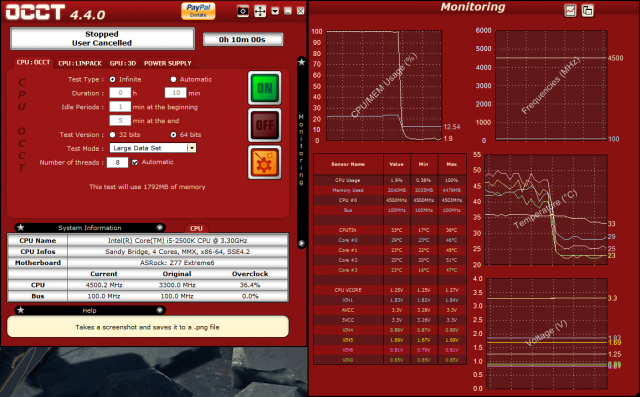Viewport: 640px width, 397px height.
Task: Click the Core #2 sensor row
Action: [390, 260]
